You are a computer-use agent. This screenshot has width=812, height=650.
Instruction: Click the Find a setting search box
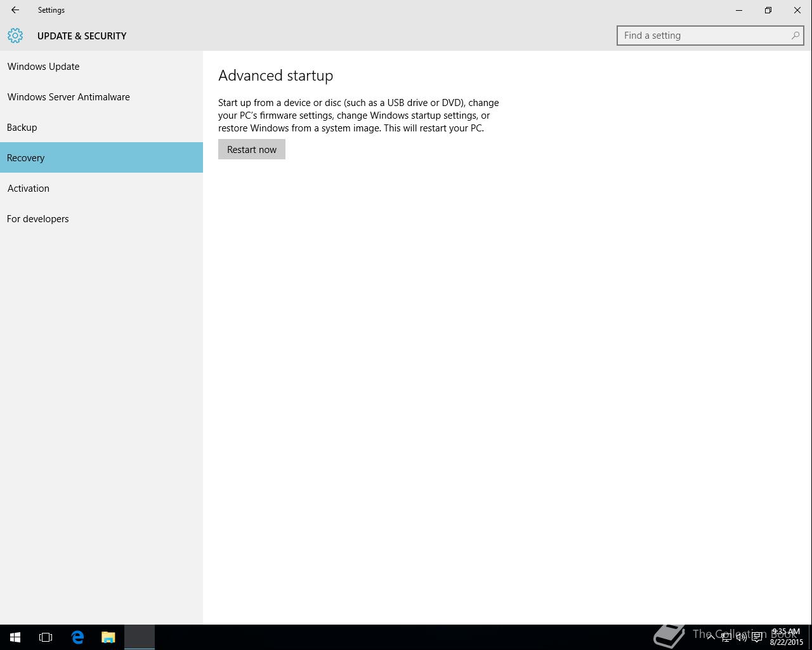pos(710,36)
